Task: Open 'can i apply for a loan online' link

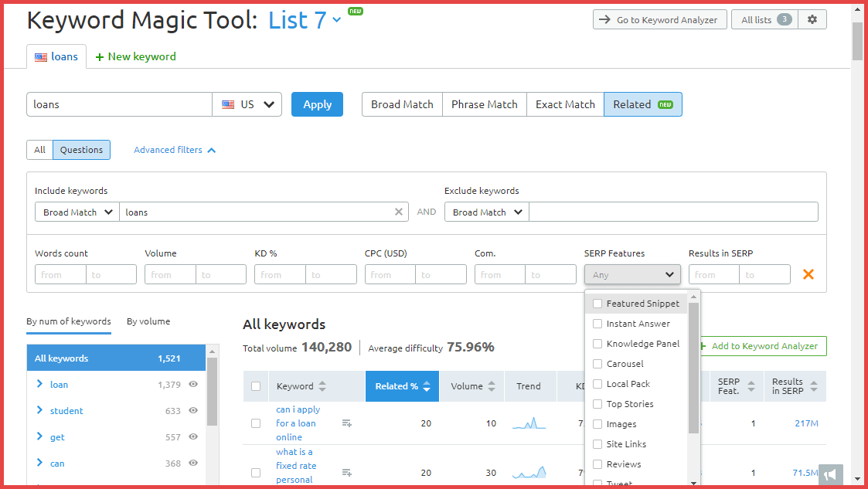Action: tap(298, 423)
